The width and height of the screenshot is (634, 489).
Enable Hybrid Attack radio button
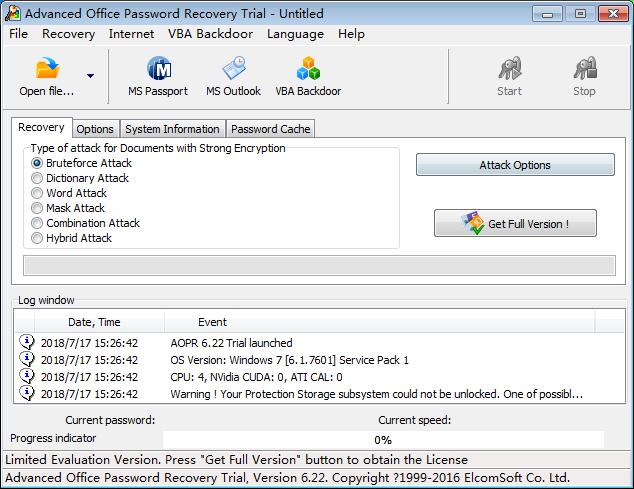point(37,238)
